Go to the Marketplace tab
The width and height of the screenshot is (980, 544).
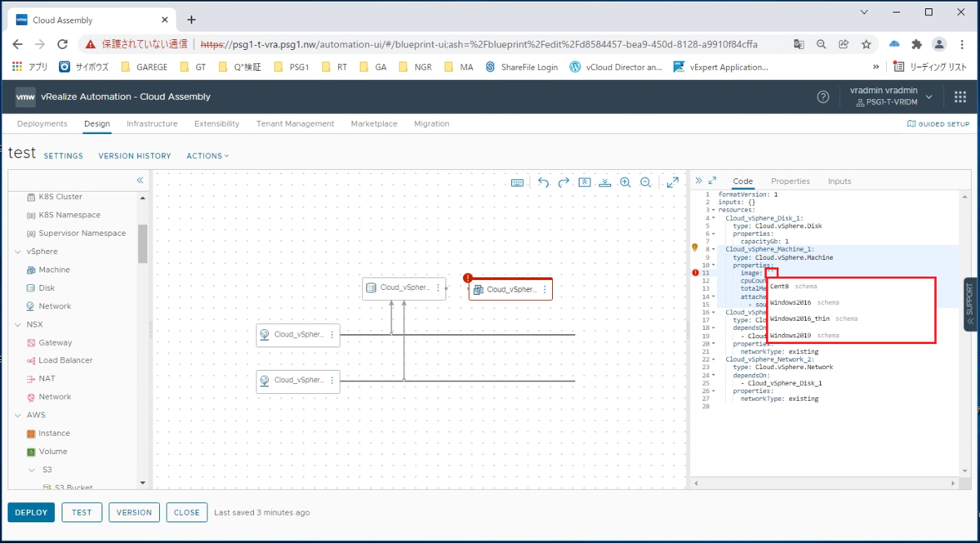374,124
